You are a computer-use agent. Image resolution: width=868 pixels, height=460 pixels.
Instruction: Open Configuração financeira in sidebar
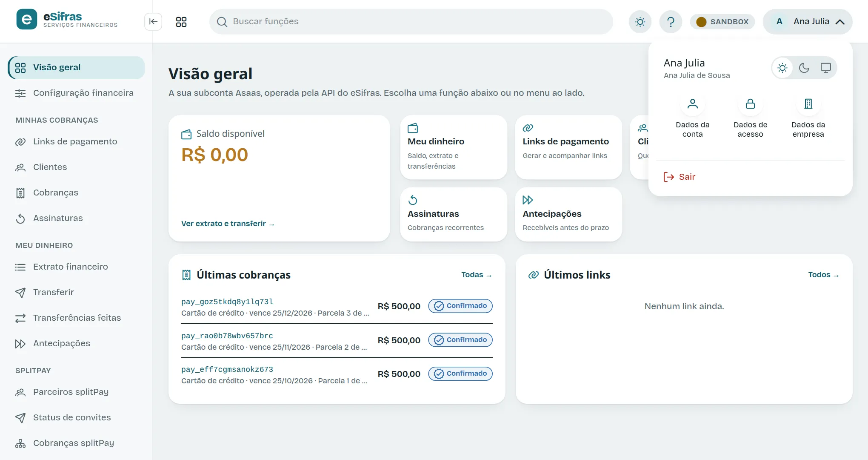coord(77,93)
